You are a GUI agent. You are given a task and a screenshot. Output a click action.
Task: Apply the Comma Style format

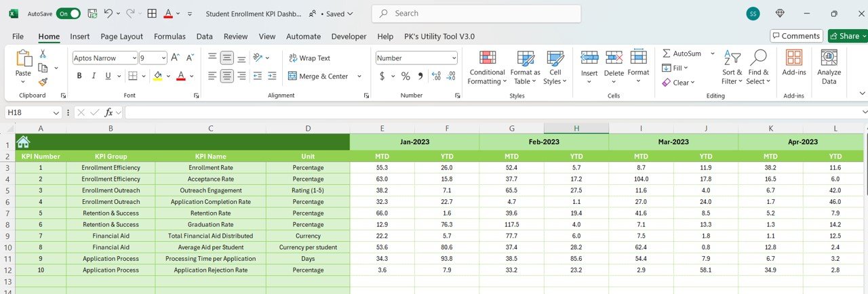click(420, 76)
